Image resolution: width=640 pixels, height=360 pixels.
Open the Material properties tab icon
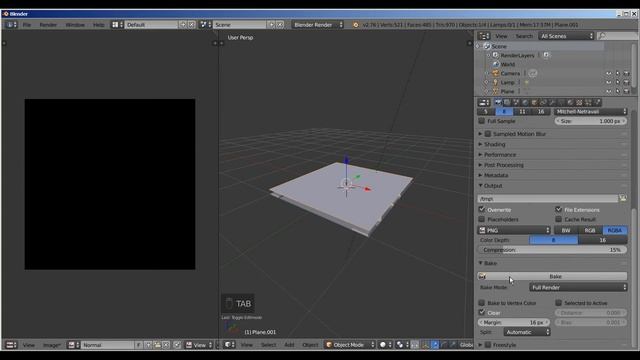(570, 102)
